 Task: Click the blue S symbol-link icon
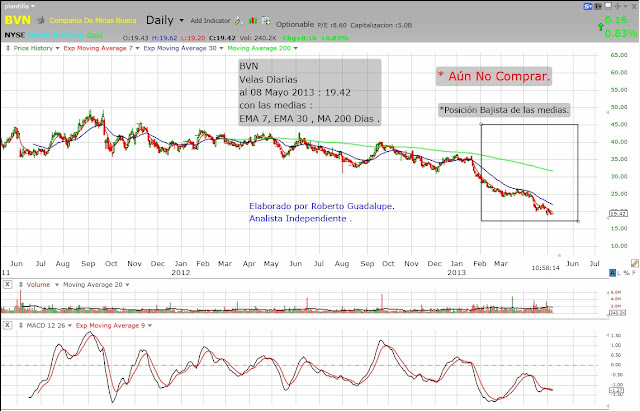click(x=588, y=7)
